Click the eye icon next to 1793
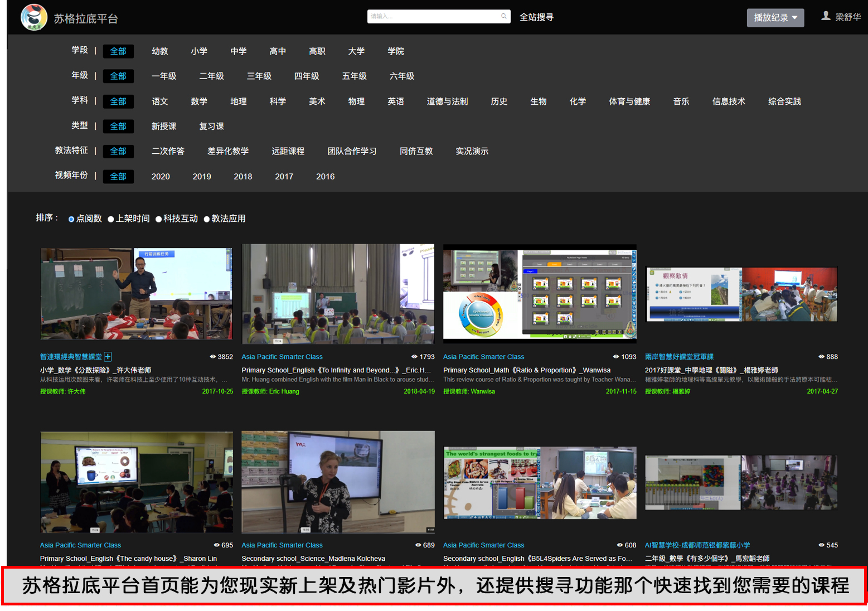868x611 pixels. (414, 357)
